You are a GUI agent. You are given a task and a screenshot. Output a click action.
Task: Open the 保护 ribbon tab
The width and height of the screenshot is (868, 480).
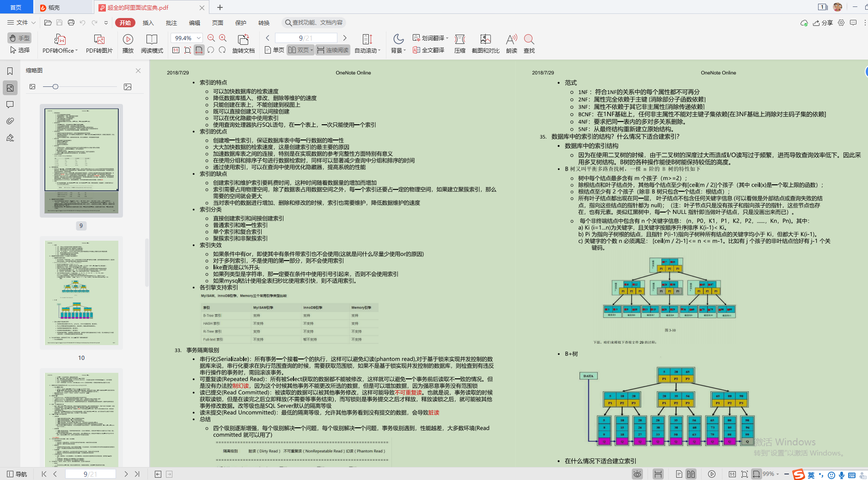pos(241,23)
